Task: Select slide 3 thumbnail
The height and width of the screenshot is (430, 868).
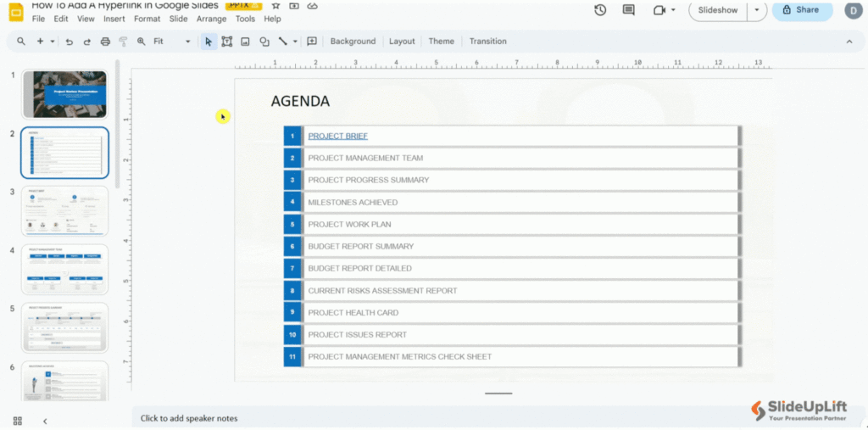Action: click(x=64, y=211)
